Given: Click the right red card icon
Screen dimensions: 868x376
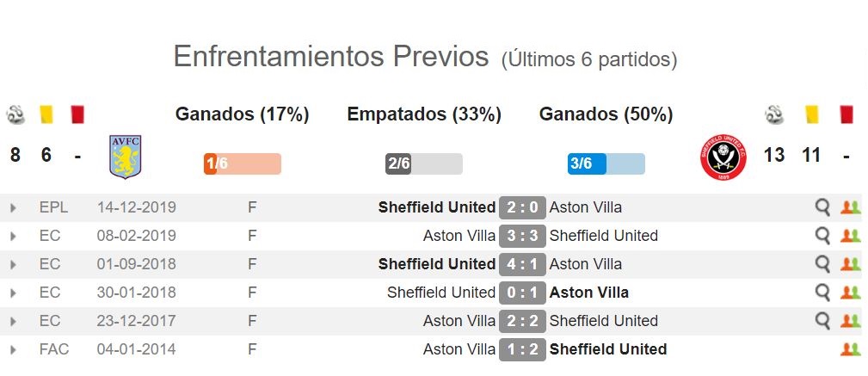Looking at the screenshot, I should click(x=846, y=114).
